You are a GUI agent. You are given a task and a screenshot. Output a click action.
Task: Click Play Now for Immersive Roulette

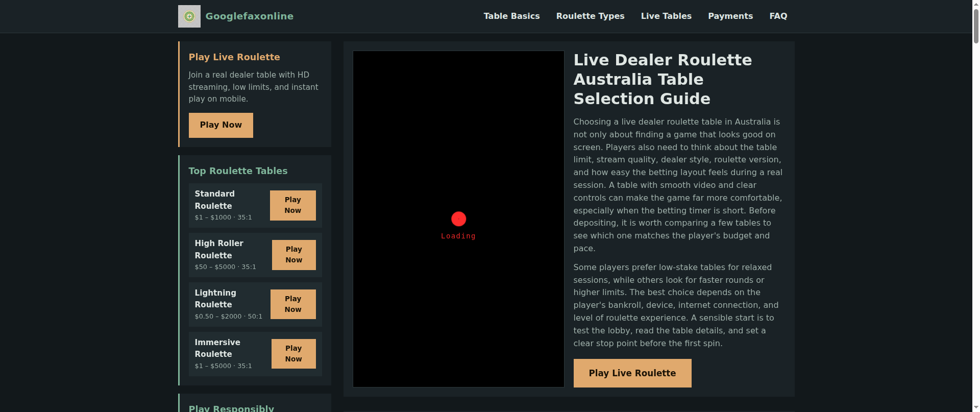(293, 354)
